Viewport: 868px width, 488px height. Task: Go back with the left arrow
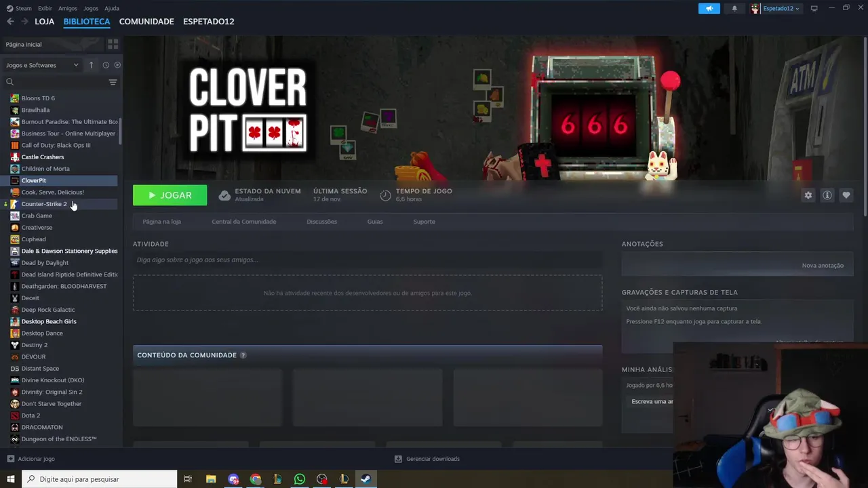10,22
